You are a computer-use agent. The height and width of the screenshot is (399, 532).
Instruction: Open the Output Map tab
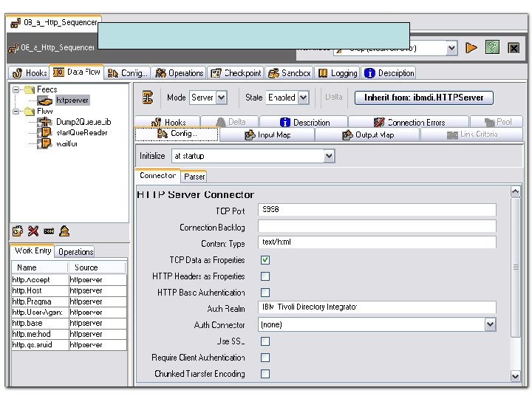click(367, 135)
